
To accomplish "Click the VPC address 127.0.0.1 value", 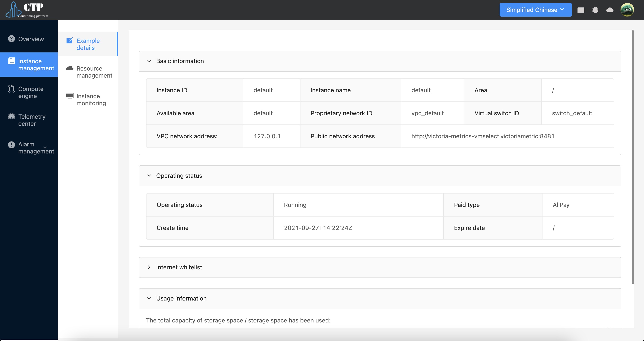I will 267,136.
